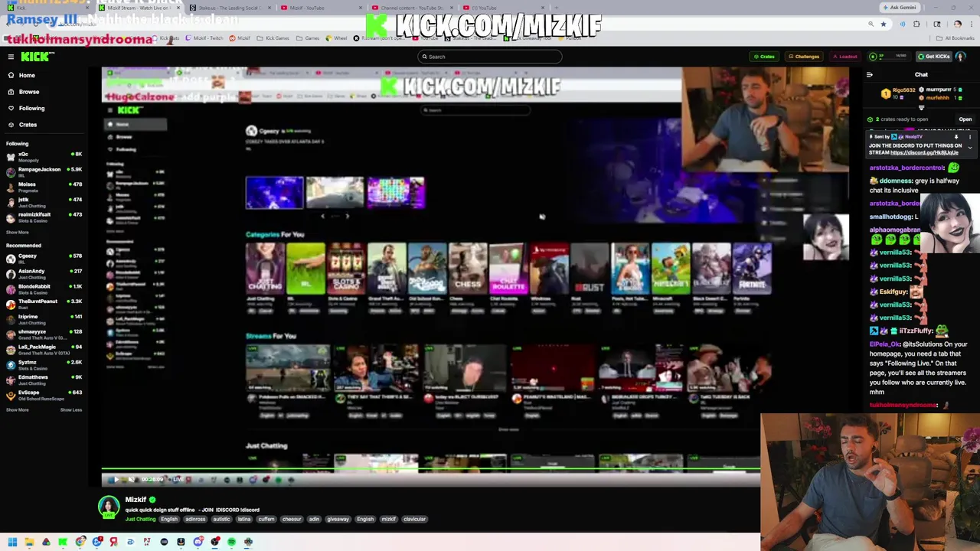Open recommended channel Iziprime
The image size is (980, 551).
pos(44,318)
